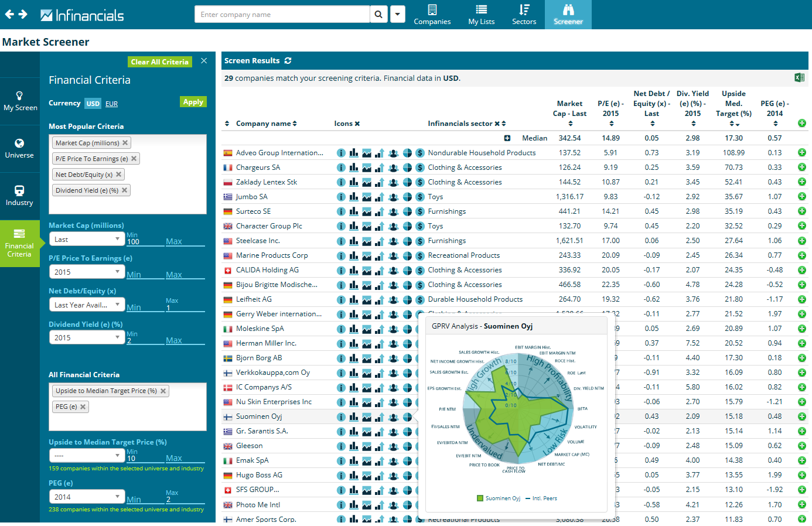Export results to Excel
This screenshot has width=812, height=526.
click(799, 78)
